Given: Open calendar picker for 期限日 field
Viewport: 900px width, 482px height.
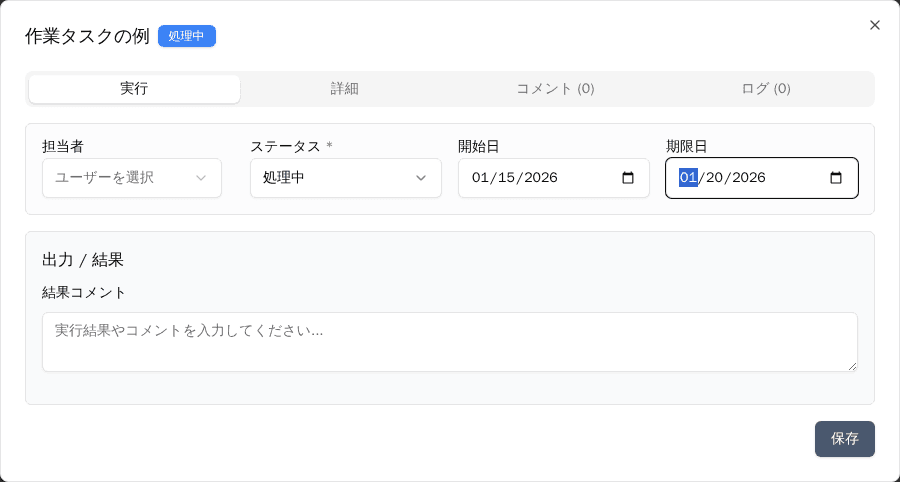Looking at the screenshot, I should pos(836,178).
